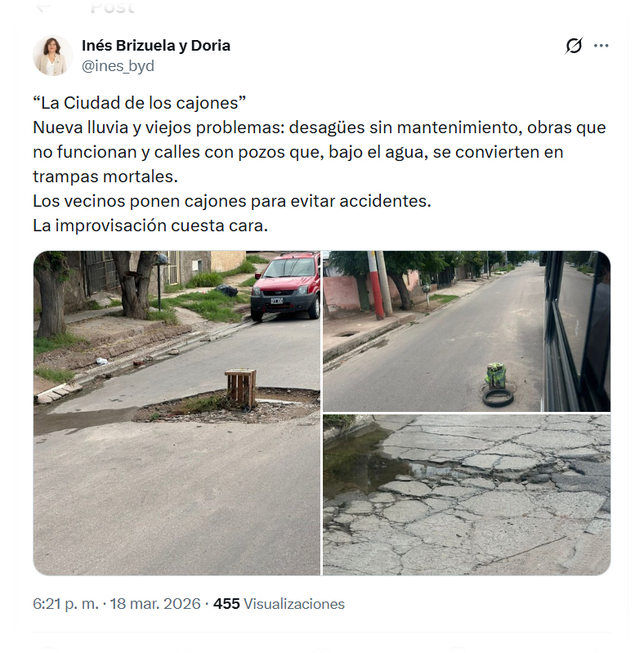Click the Inés Brizuela y Doria display name
Viewport: 644px width, 653px height.
156,46
